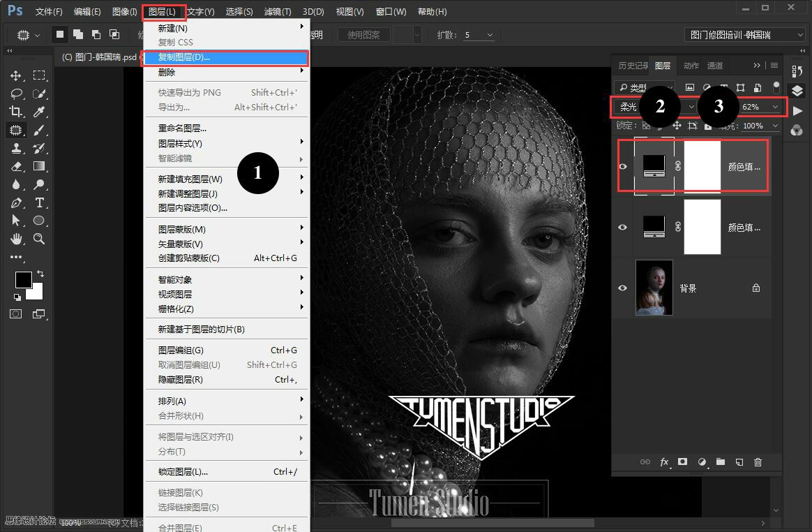
Task: Select the Lasso tool
Action: (x=16, y=94)
